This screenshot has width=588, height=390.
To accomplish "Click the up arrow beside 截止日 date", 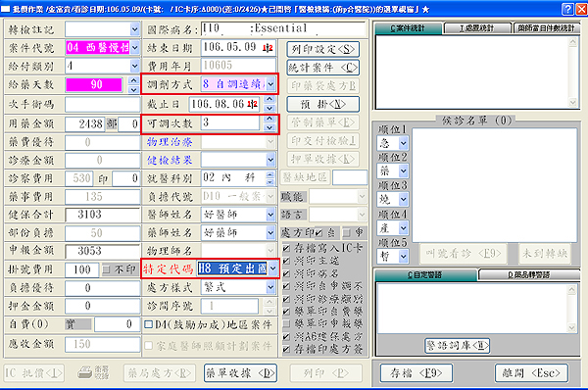I will (269, 99).
